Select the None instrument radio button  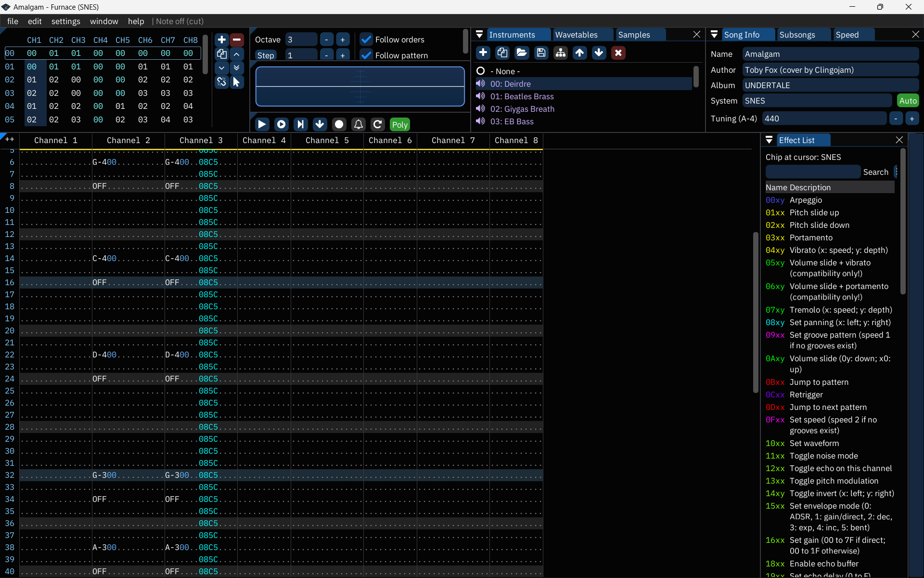tap(480, 71)
